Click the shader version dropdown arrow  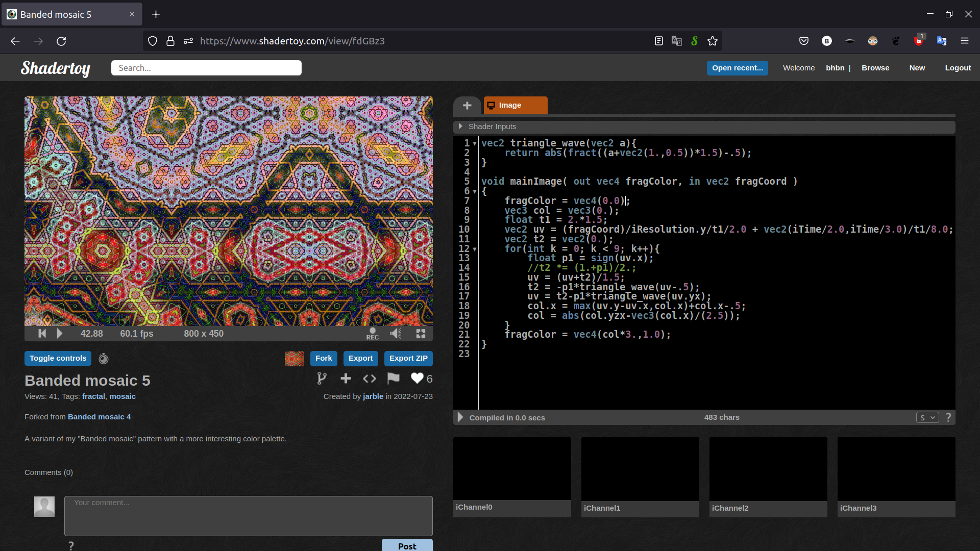click(932, 417)
